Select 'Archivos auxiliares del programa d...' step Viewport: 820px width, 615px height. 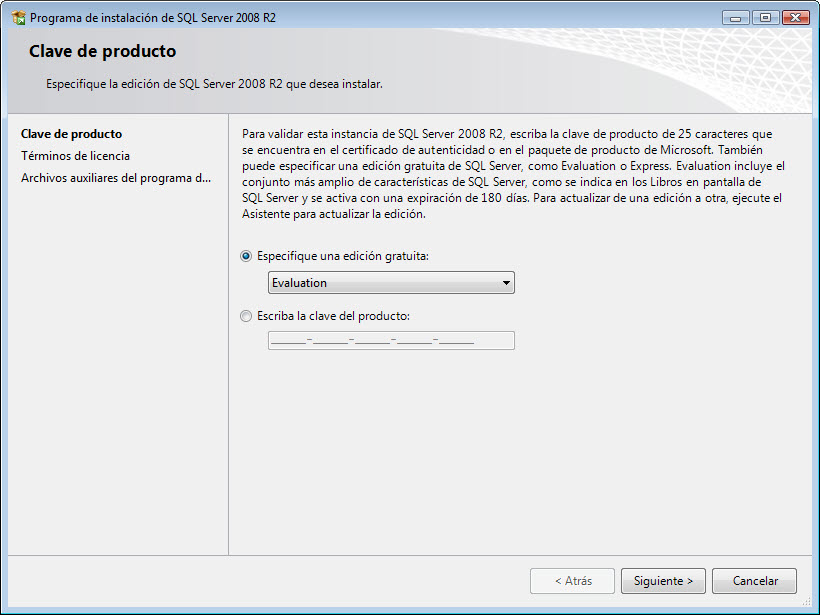click(116, 178)
